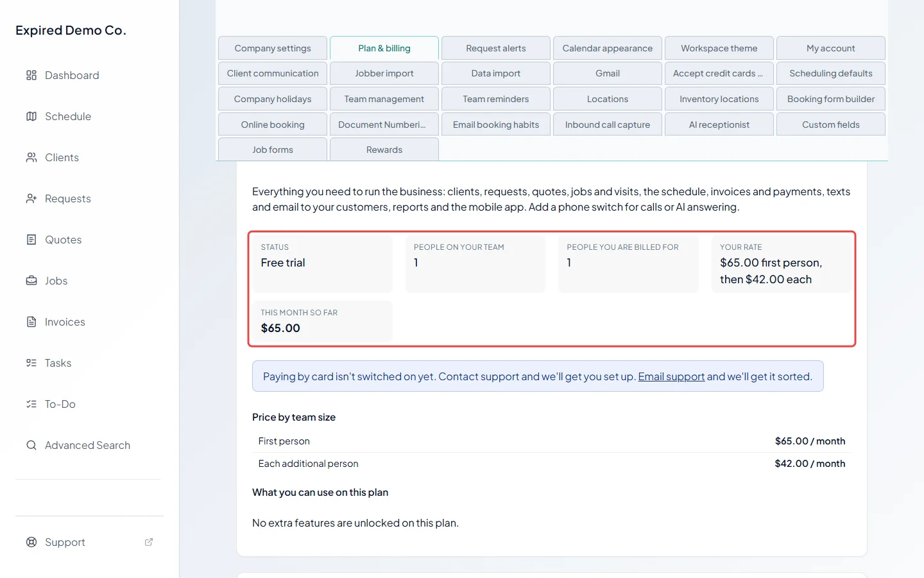Open the Inventory locations tab
924x578 pixels.
click(719, 99)
